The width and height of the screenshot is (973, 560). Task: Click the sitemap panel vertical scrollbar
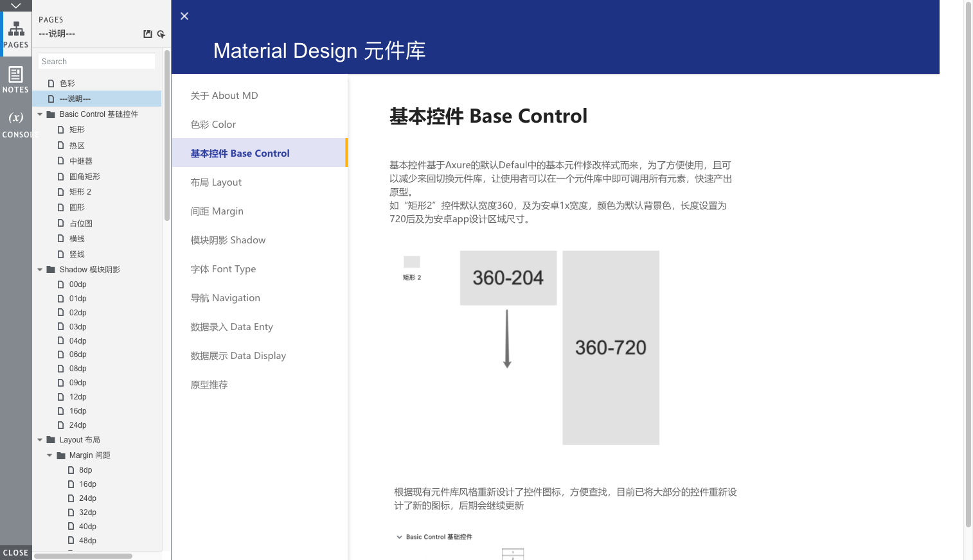(x=167, y=135)
